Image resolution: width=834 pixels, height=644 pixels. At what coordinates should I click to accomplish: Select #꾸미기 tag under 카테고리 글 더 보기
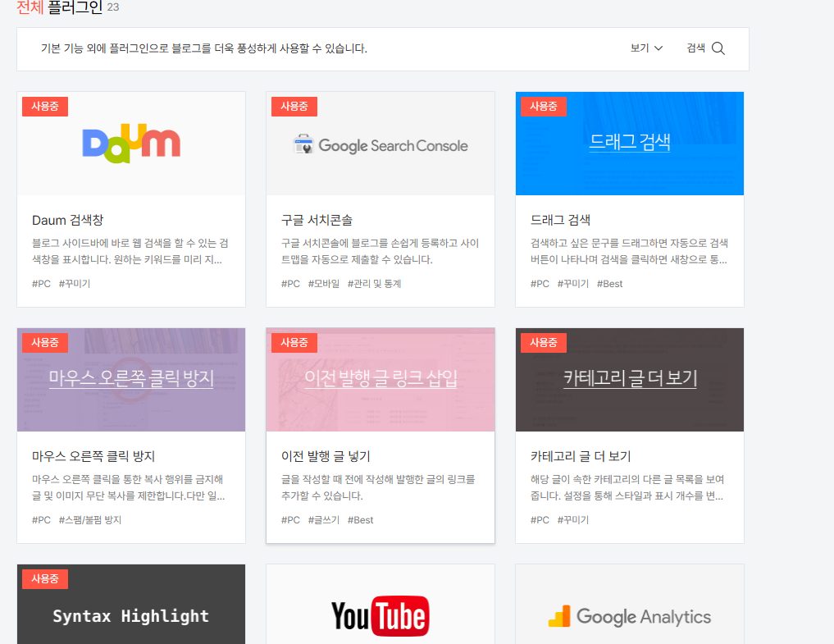point(573,520)
